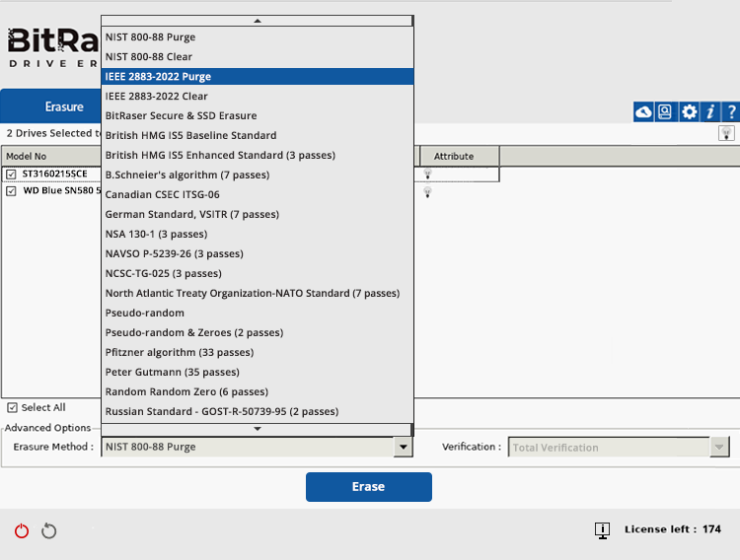740x560 pixels.
Task: Open the Verification dropdown
Action: pos(719,447)
